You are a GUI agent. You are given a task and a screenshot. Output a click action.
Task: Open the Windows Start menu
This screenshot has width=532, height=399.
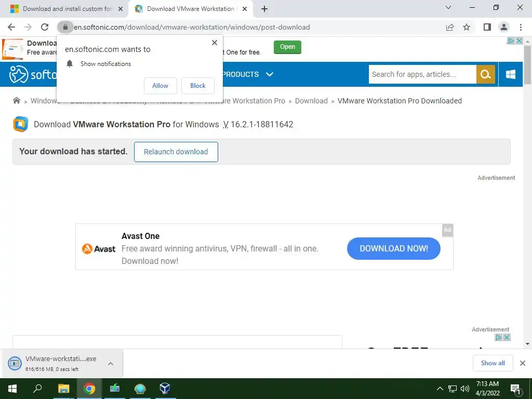pyautogui.click(x=12, y=389)
